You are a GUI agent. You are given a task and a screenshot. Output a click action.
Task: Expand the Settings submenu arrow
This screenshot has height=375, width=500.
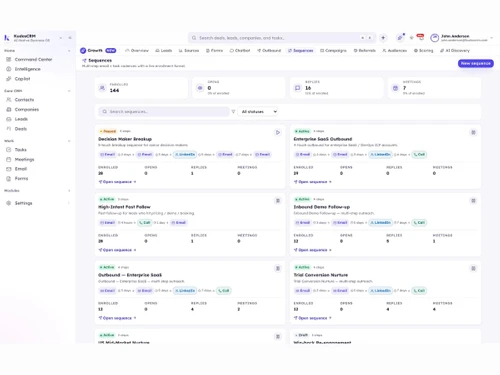click(x=69, y=203)
